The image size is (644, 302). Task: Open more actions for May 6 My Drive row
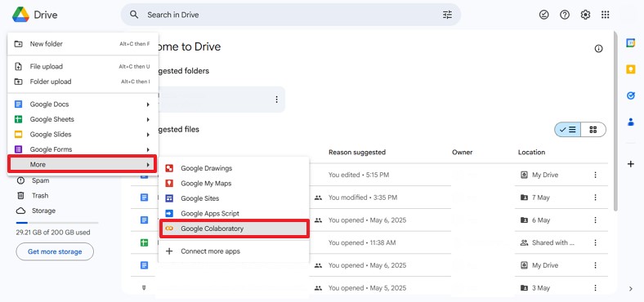click(x=595, y=265)
